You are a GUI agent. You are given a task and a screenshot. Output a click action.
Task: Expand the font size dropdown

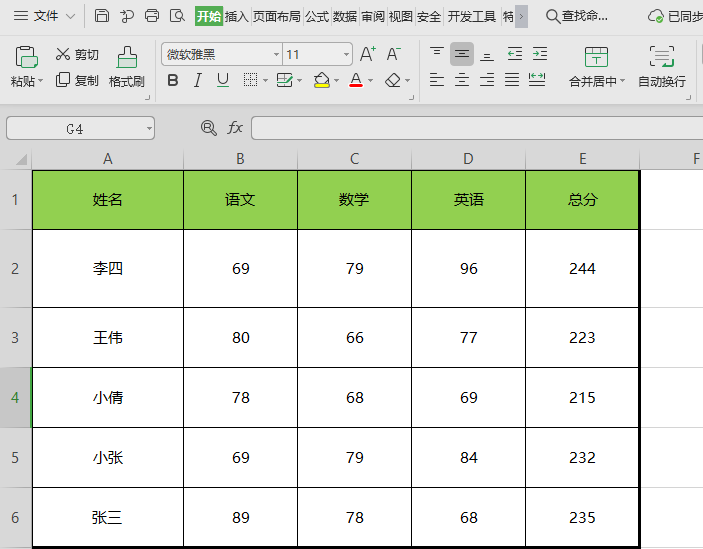point(346,54)
